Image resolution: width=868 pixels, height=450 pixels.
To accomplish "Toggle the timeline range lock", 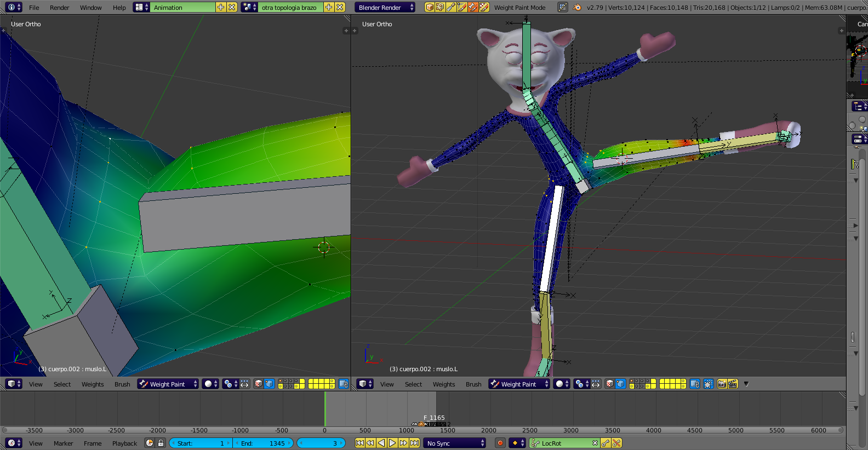I will (x=161, y=443).
